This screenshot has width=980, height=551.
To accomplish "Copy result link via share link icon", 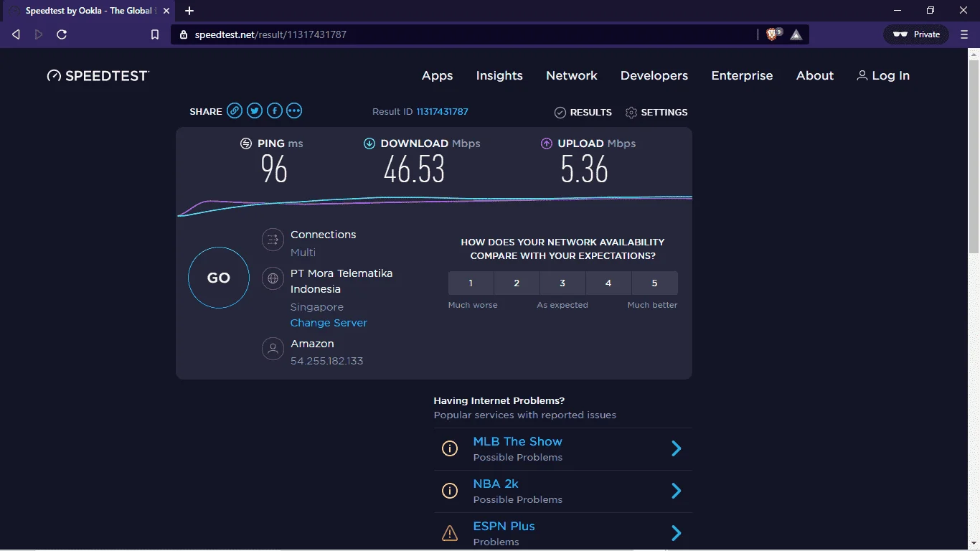I will point(235,110).
